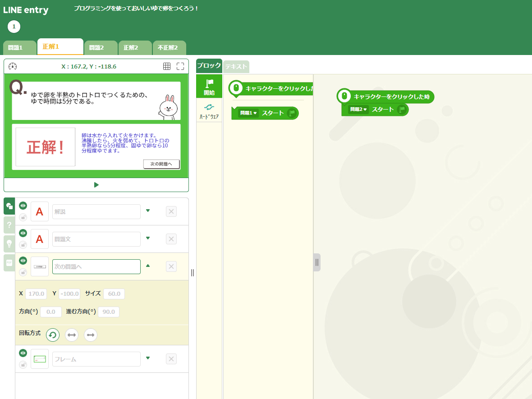Select the ハードウェア block category
Screen dimensions: 532x399
[209, 110]
